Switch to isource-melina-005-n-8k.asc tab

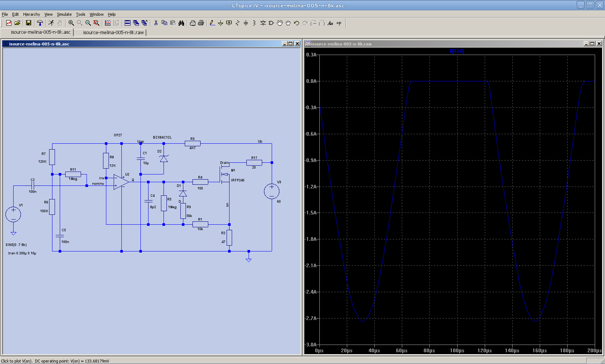pos(40,32)
